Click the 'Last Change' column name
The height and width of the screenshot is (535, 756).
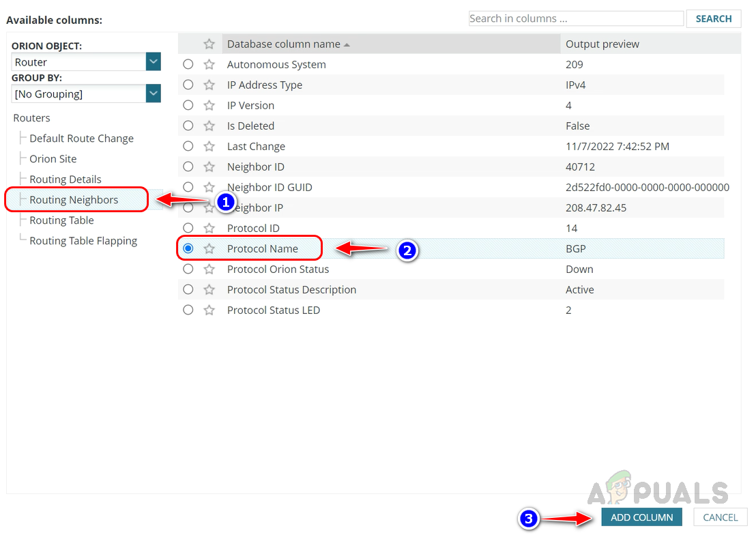pyautogui.click(x=256, y=146)
